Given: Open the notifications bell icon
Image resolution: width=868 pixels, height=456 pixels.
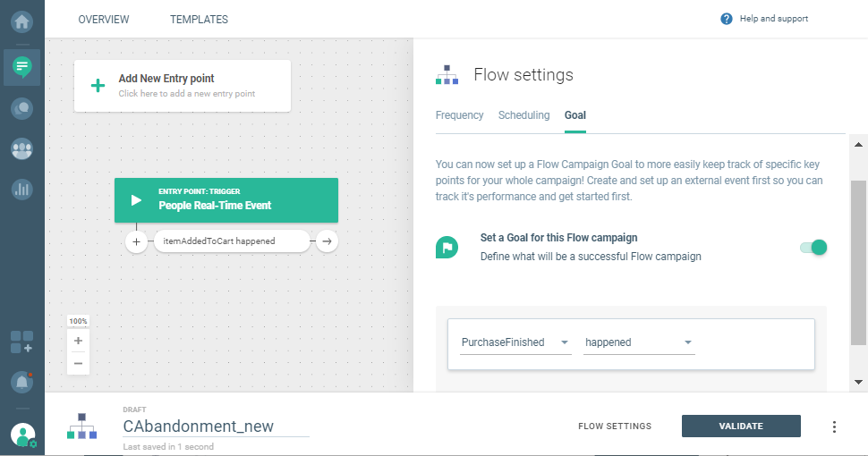Looking at the screenshot, I should [x=21, y=382].
